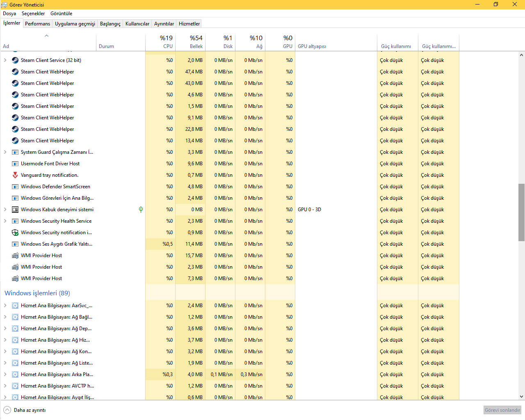
Task: Click the Windows Görevleri İçin Ana Bilg icon
Action: coord(15,198)
